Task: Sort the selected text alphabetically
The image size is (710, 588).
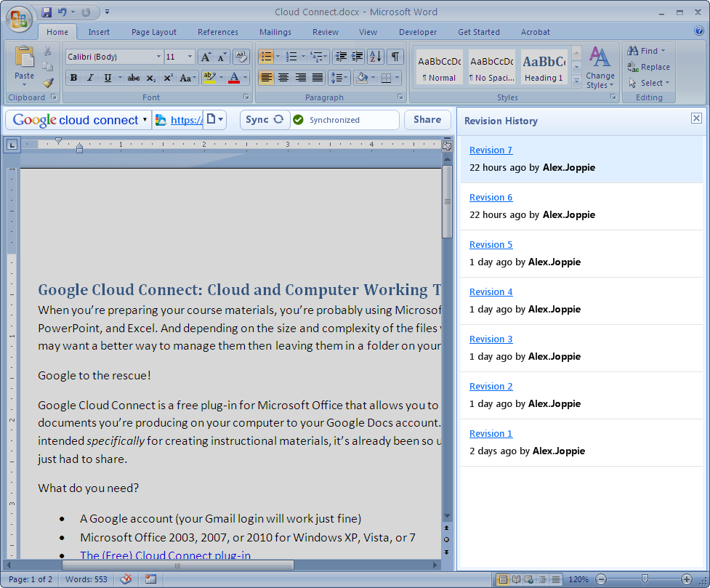Action: (376, 57)
